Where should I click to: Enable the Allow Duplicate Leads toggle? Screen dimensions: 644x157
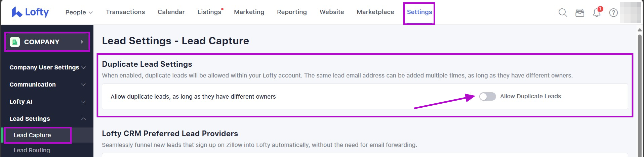point(487,97)
